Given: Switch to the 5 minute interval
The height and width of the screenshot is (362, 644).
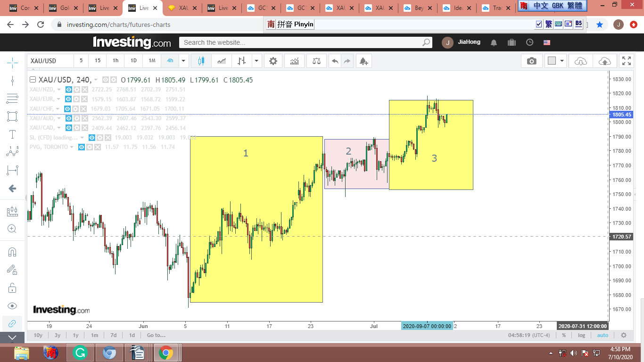Looking at the screenshot, I should [81, 61].
